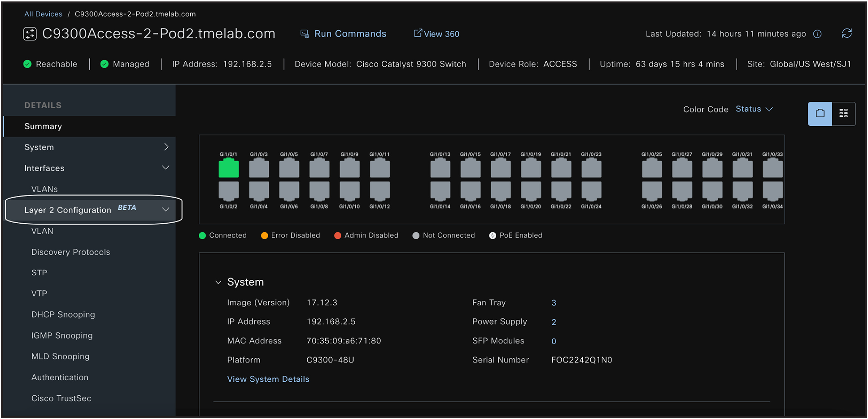The height and width of the screenshot is (419, 868).
Task: Select port Gi1/0/23
Action: click(591, 168)
